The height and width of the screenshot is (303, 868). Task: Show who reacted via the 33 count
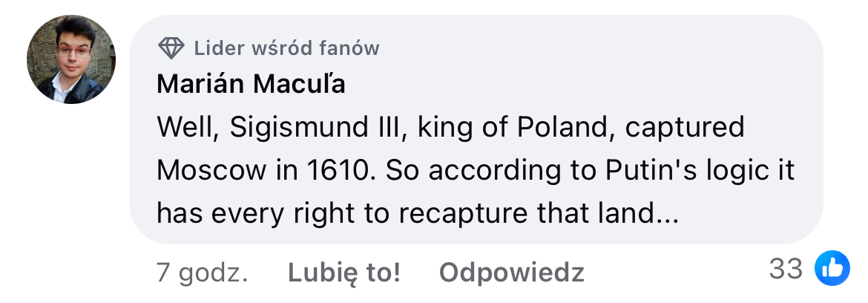point(786,269)
